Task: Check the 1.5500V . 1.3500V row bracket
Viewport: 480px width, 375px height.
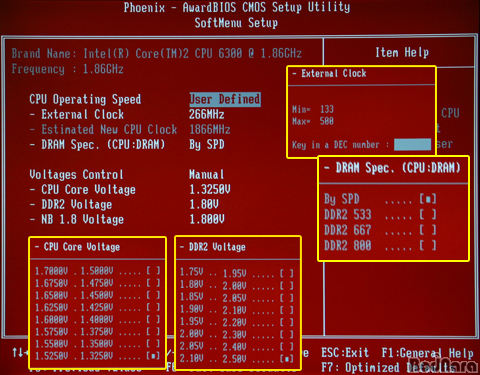Action: (x=153, y=343)
